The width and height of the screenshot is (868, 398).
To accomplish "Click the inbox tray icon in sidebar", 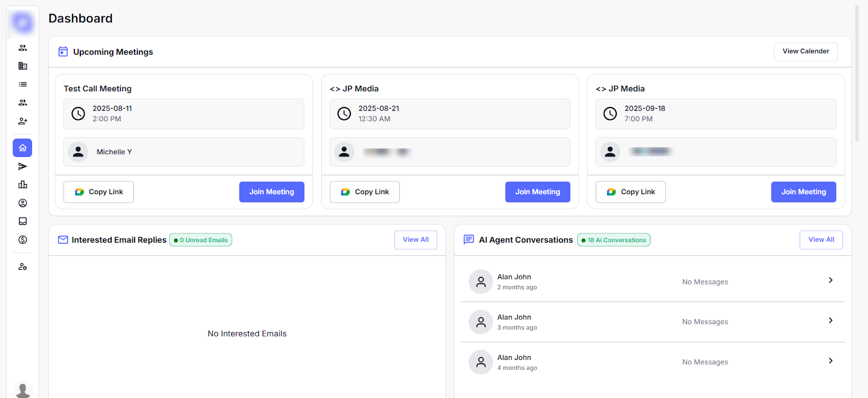I will (22, 221).
